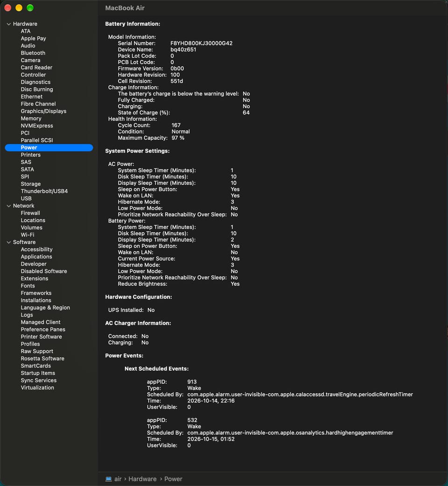Collapse the Network section chevron
Viewport: 448px width, 486px height.
click(9, 206)
